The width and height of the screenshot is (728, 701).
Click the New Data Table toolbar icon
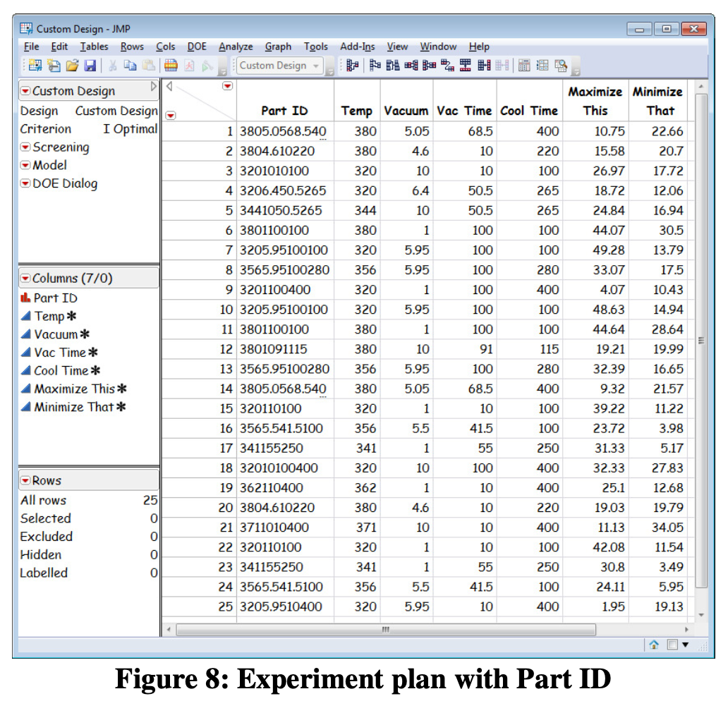tap(36, 66)
